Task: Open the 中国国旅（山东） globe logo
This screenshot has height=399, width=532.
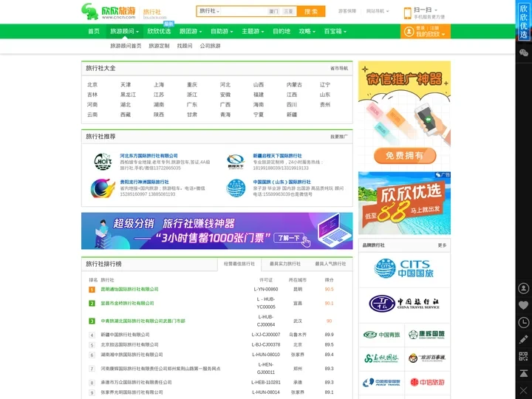Action: pyautogui.click(x=236, y=188)
